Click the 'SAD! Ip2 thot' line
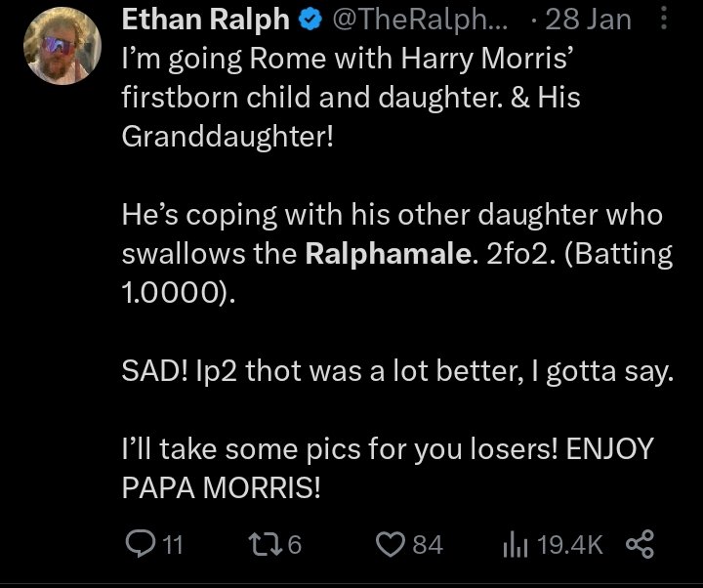Screen dimensions: 703x588 397,372
